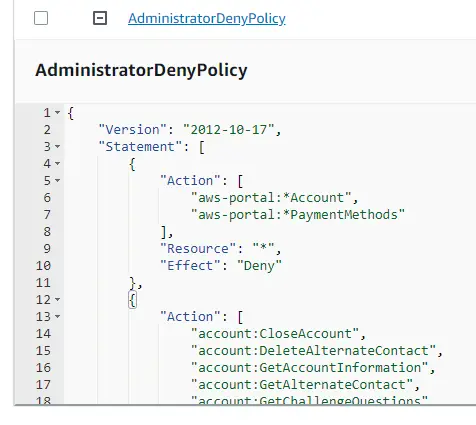Click line number 11 in the gutter

pos(43,283)
